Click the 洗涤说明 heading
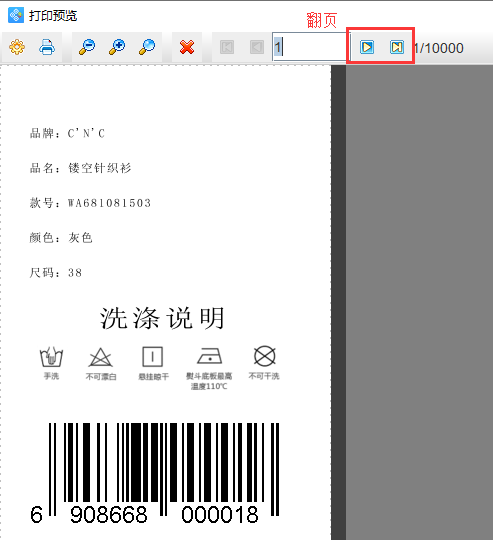The width and height of the screenshot is (493, 540). pyautogui.click(x=162, y=318)
